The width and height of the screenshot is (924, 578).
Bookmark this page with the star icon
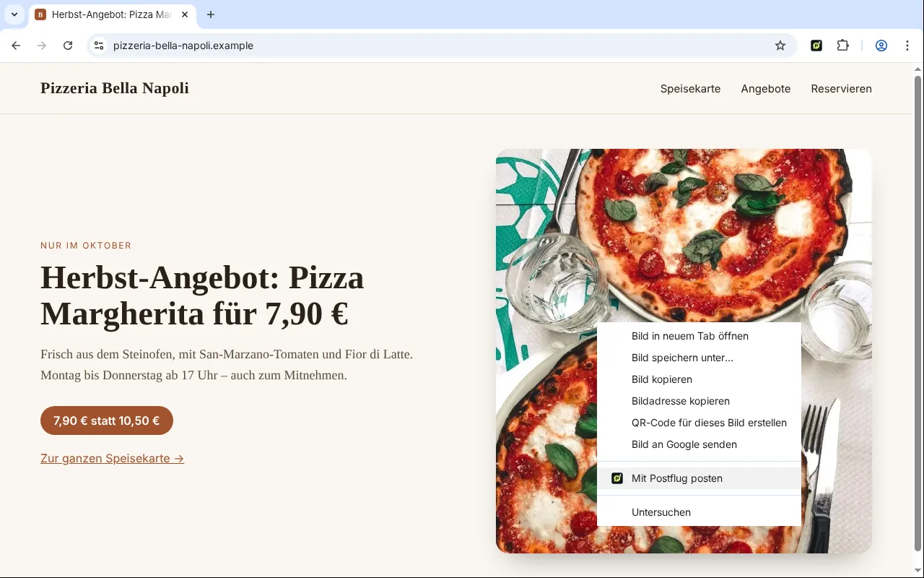tap(780, 46)
